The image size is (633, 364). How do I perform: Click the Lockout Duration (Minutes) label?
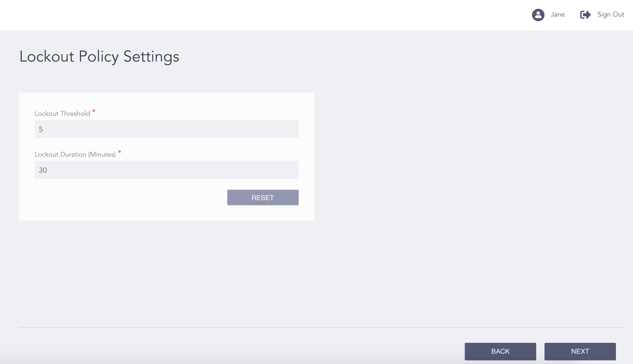[75, 154]
